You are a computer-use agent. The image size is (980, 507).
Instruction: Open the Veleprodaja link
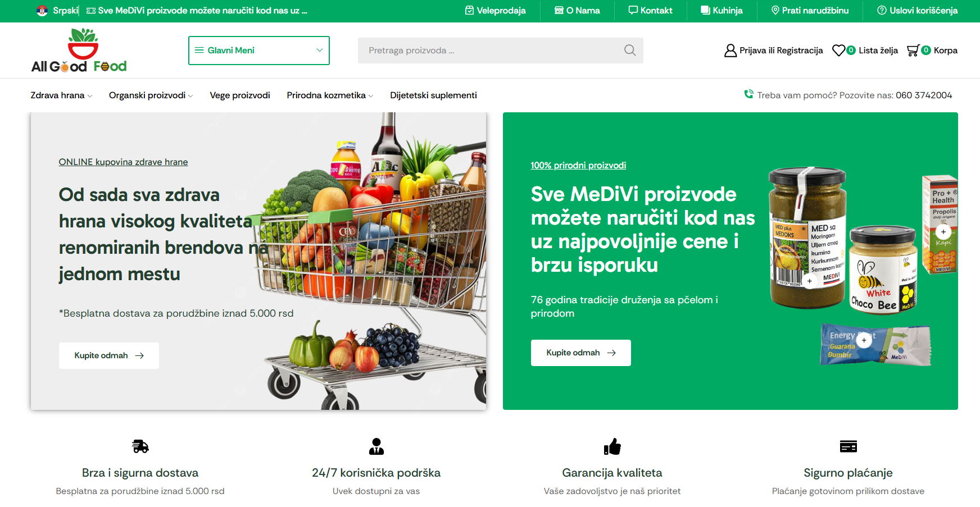(x=496, y=11)
